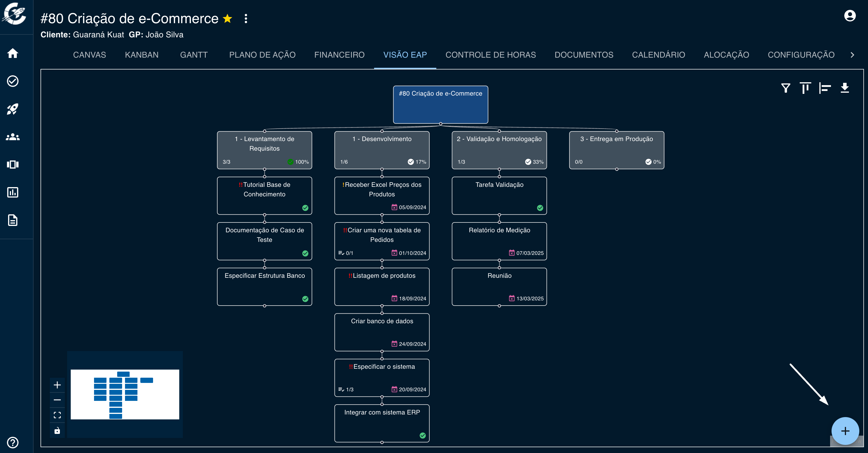
Task: Open the team members sidebar icon
Action: pos(13,137)
